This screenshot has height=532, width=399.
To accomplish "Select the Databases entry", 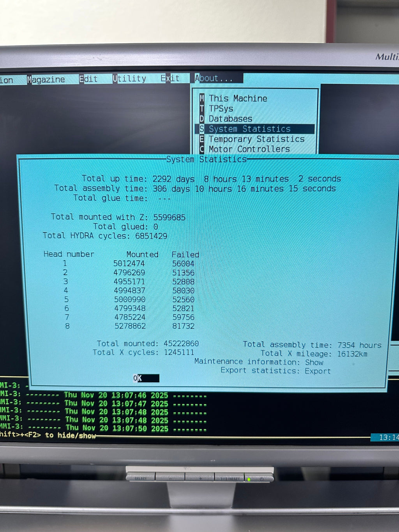I will pos(230,119).
